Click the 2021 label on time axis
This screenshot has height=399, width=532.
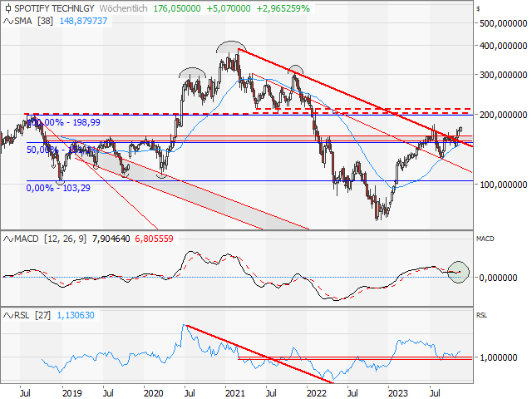click(x=235, y=393)
